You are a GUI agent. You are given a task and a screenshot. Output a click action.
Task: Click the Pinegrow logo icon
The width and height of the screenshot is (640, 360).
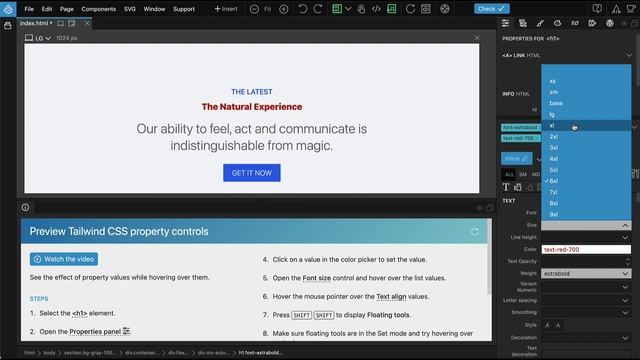[8, 9]
